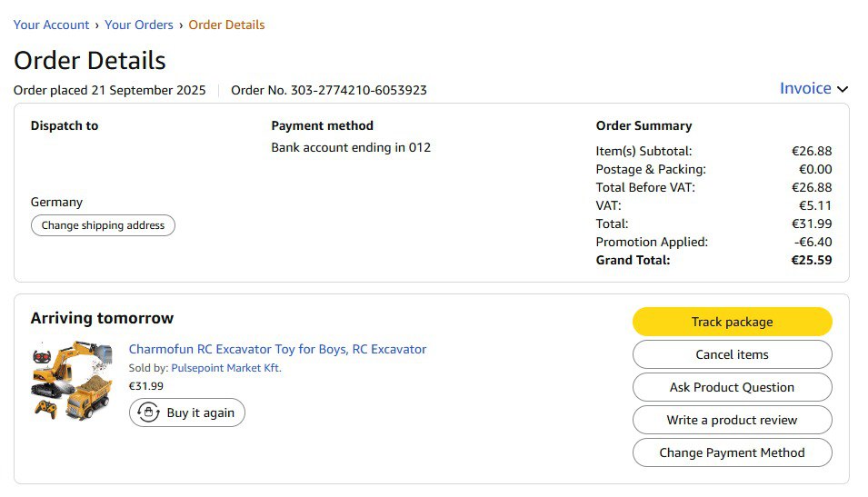Click the Cancel items button

coord(732,354)
